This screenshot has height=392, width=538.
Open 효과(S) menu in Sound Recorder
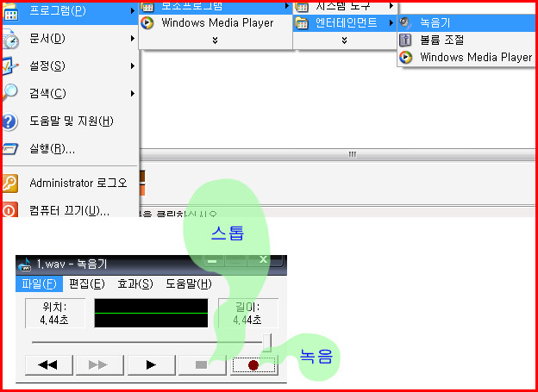click(134, 283)
